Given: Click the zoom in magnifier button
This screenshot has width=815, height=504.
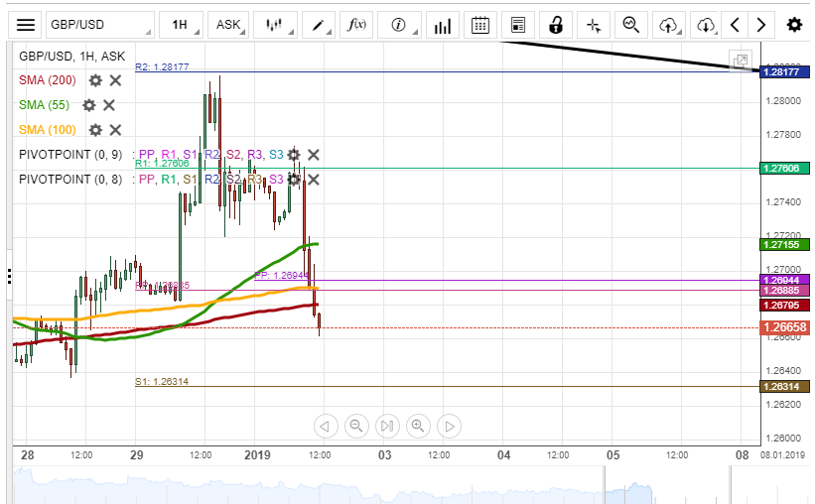Looking at the screenshot, I should point(418,426).
